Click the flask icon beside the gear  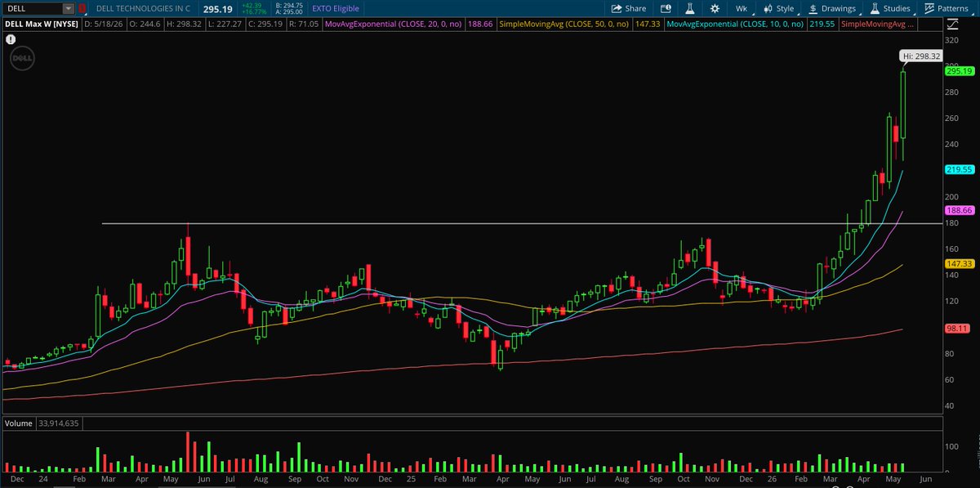690,8
